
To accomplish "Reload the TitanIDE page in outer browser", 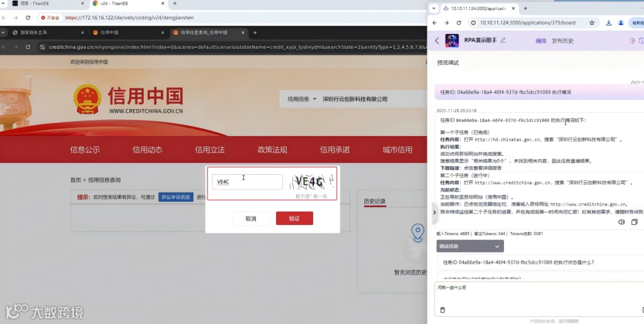I will click(x=28, y=18).
